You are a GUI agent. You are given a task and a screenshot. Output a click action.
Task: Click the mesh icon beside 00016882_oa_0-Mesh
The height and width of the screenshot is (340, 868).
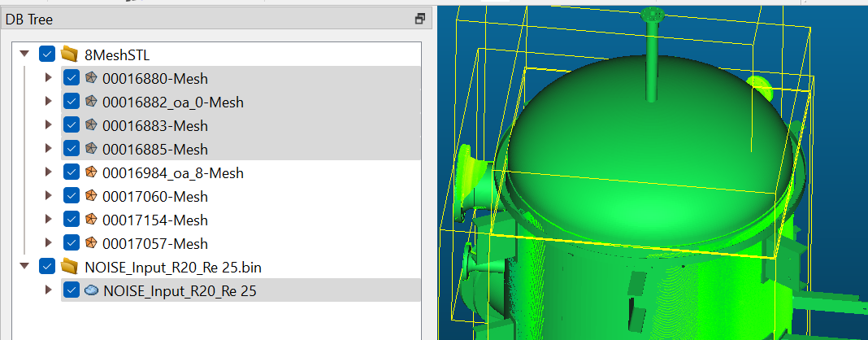(x=91, y=102)
